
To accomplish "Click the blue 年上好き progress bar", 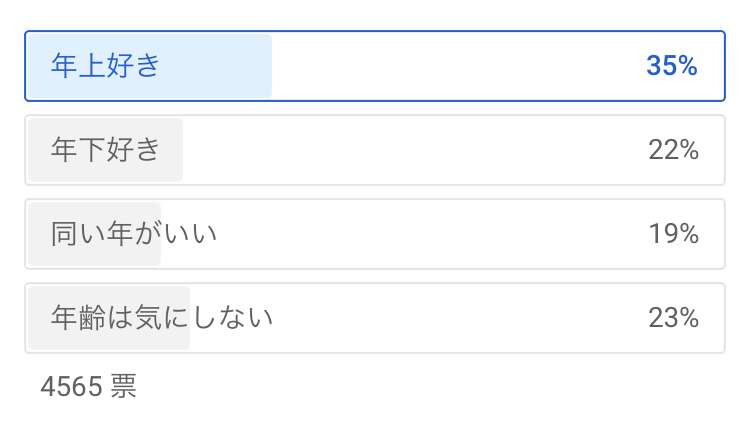I will 149,66.
